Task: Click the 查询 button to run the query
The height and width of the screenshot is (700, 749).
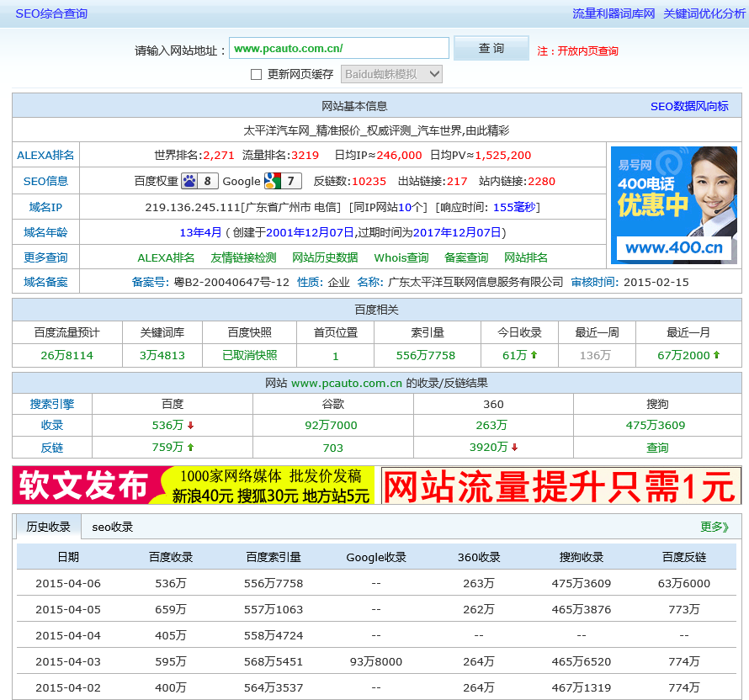Action: pyautogui.click(x=491, y=48)
